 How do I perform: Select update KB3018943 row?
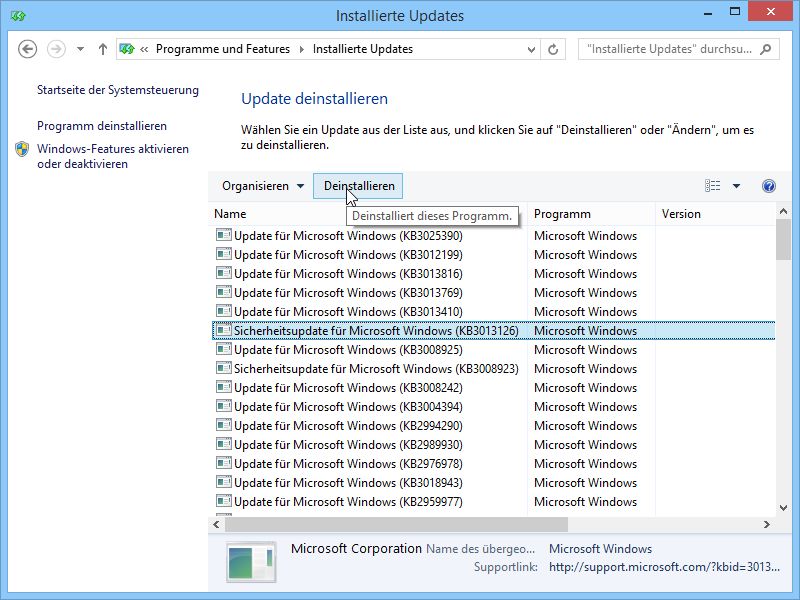pos(493,483)
